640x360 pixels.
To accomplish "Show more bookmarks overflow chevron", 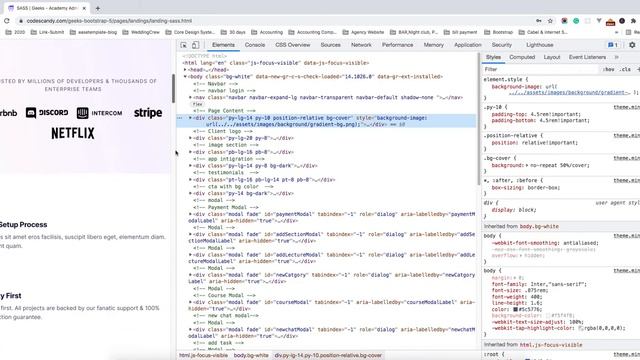I will [x=616, y=32].
